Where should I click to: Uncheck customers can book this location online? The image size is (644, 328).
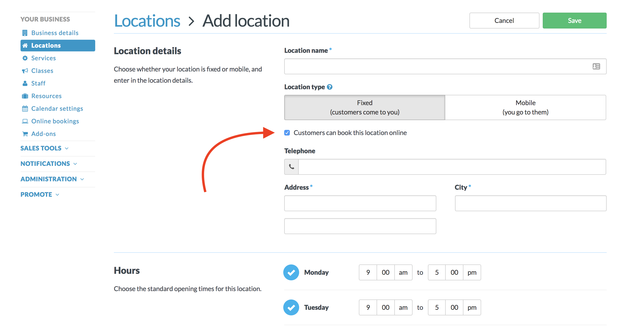pos(287,133)
